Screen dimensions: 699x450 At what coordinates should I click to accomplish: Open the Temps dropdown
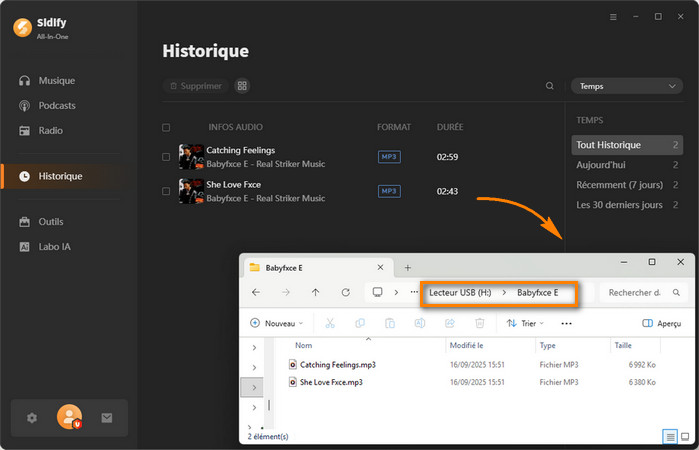pyautogui.click(x=627, y=86)
